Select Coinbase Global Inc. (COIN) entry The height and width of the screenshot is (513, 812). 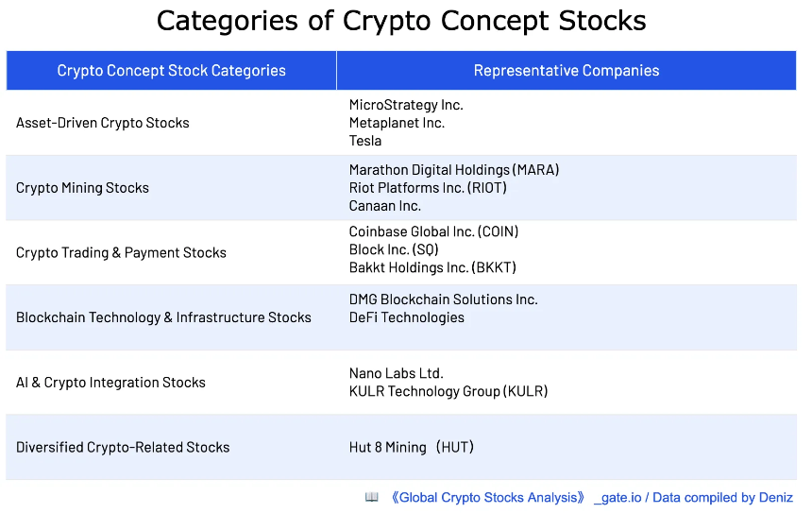pyautogui.click(x=433, y=231)
